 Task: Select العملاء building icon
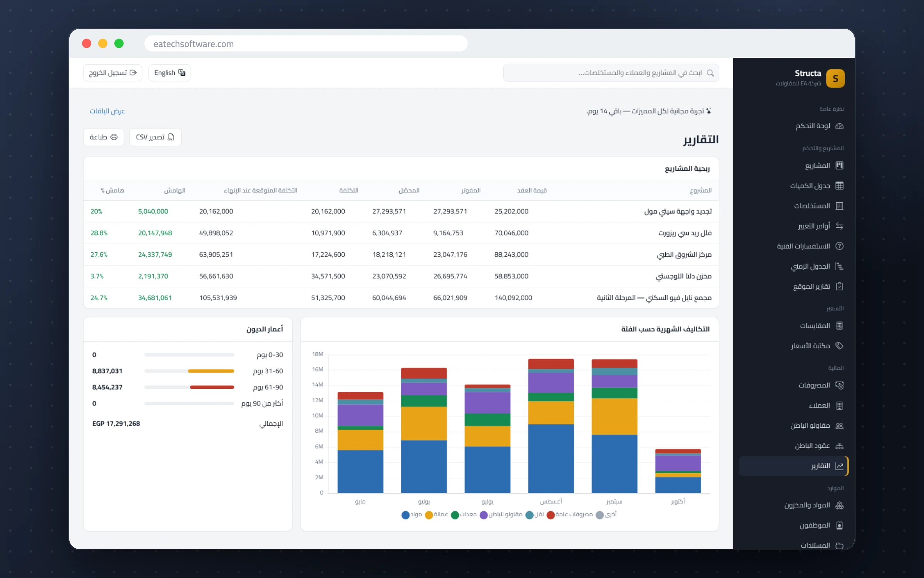[x=840, y=405]
